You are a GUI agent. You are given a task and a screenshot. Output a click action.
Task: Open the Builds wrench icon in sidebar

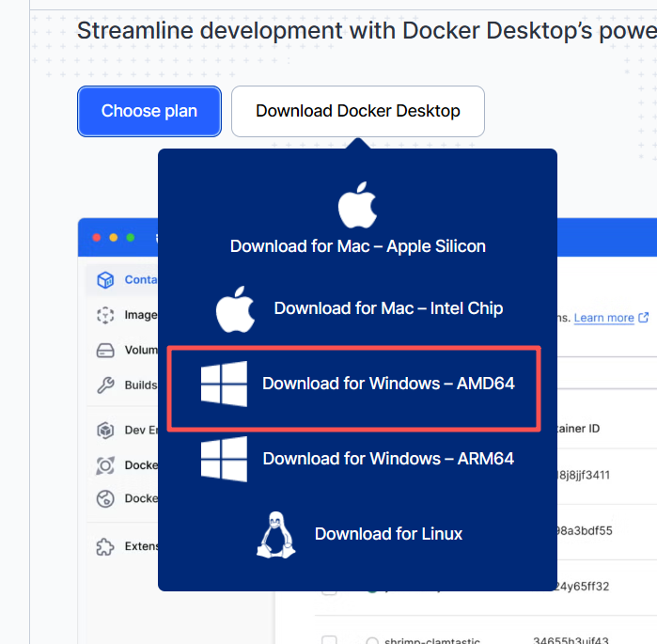click(106, 385)
